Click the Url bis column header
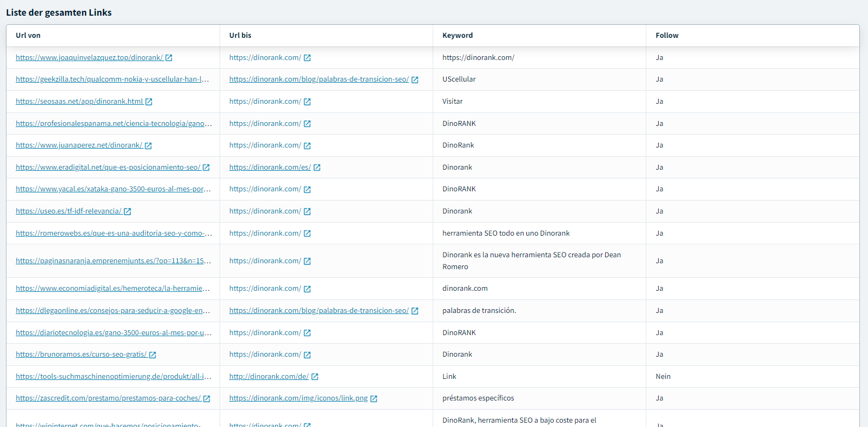The width and height of the screenshot is (868, 427). coord(240,36)
